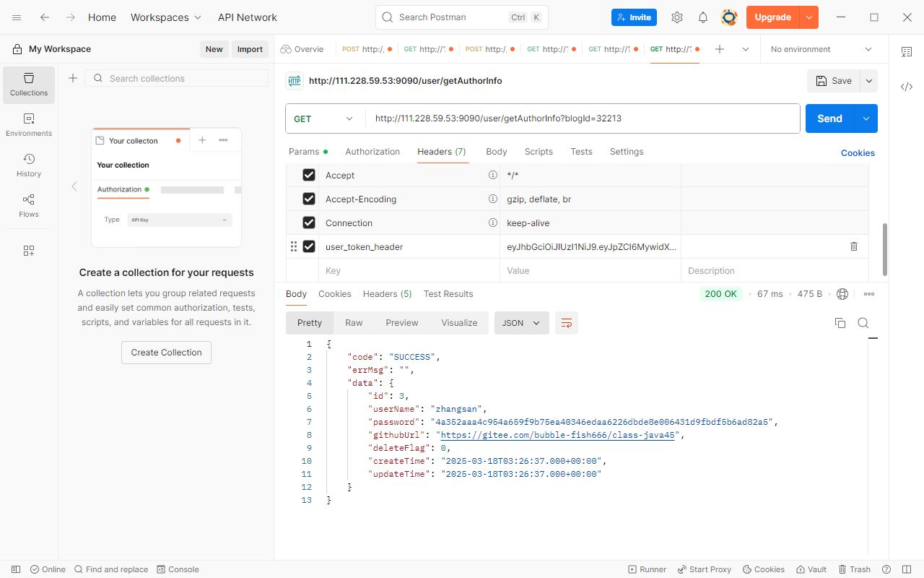Open a new request tab with the plus icon
The height and width of the screenshot is (578, 924).
tap(720, 49)
